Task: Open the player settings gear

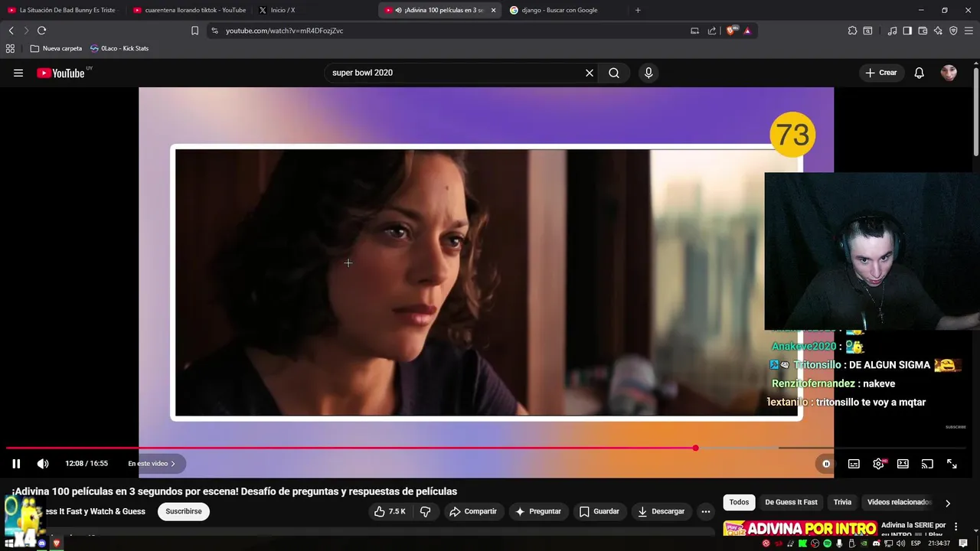Action: coord(879,464)
